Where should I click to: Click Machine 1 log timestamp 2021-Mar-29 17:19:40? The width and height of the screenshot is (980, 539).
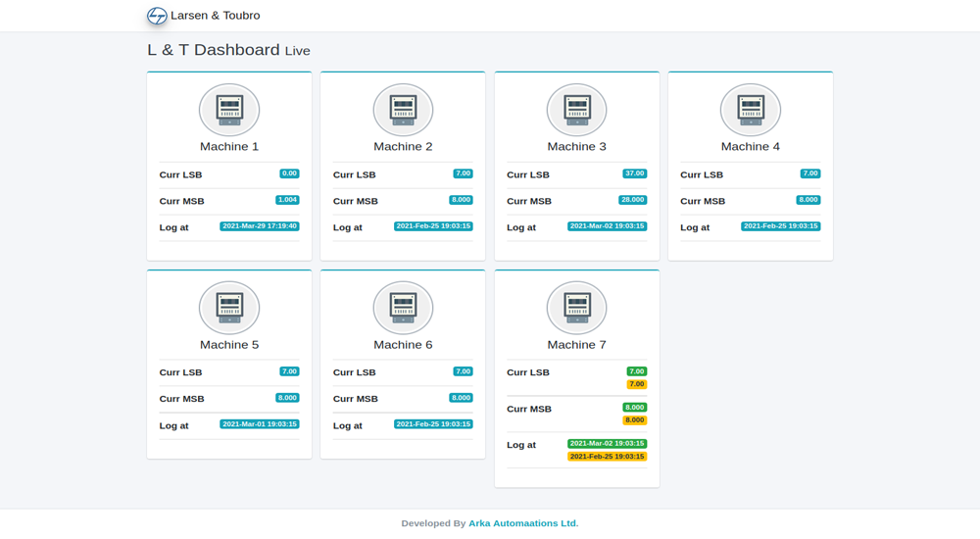click(260, 226)
